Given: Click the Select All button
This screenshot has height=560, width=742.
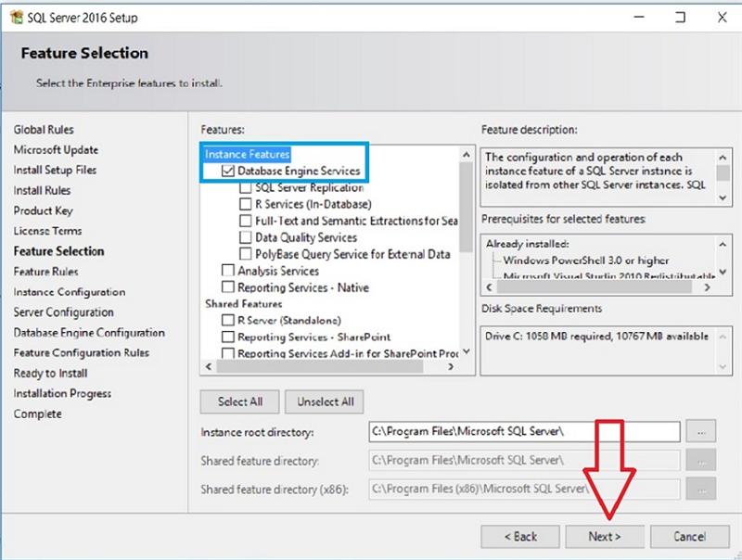Looking at the screenshot, I should click(240, 402).
